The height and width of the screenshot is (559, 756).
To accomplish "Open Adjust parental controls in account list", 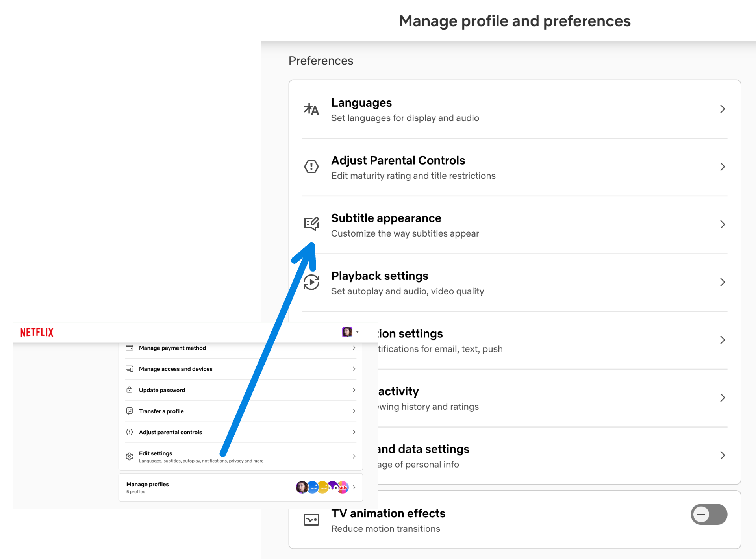I will 170,432.
